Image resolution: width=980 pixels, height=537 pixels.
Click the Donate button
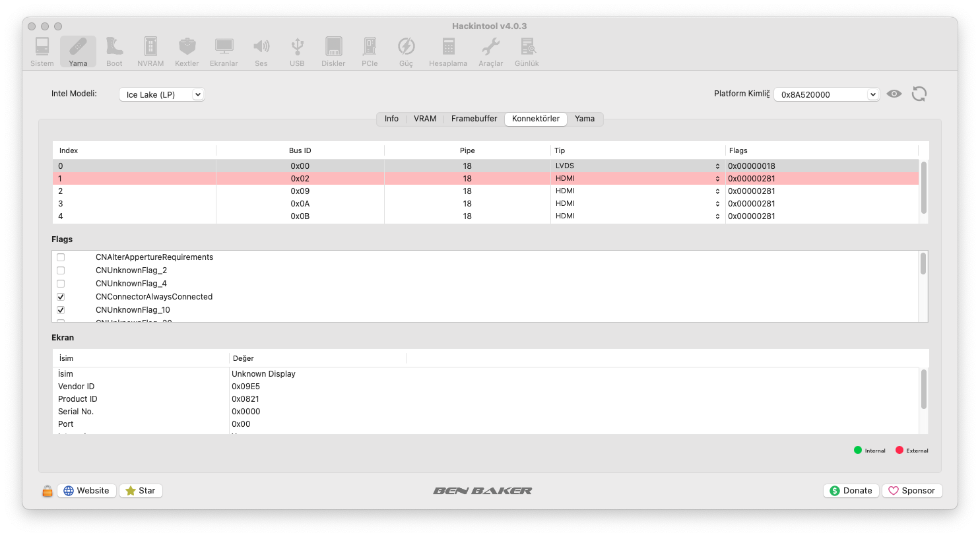851,491
